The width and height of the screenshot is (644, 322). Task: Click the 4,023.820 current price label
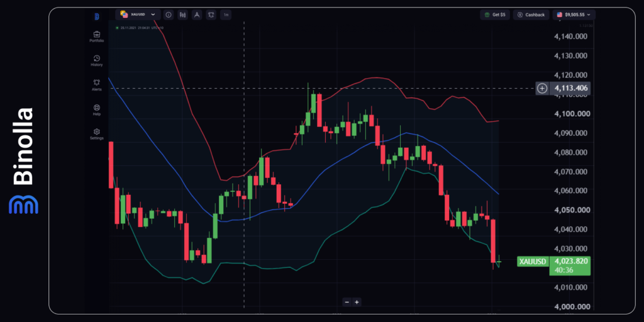[x=571, y=261]
